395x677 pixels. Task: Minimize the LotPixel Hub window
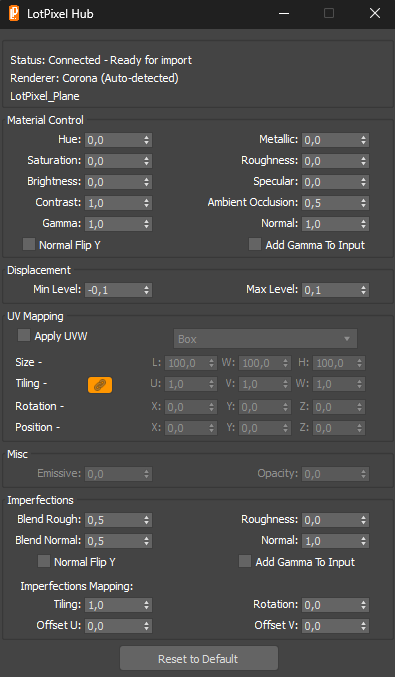point(284,13)
